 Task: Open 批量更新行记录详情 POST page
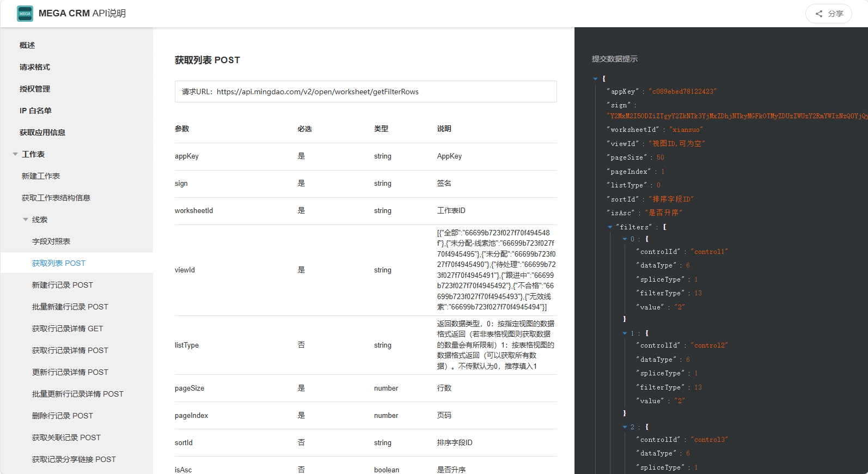click(78, 394)
